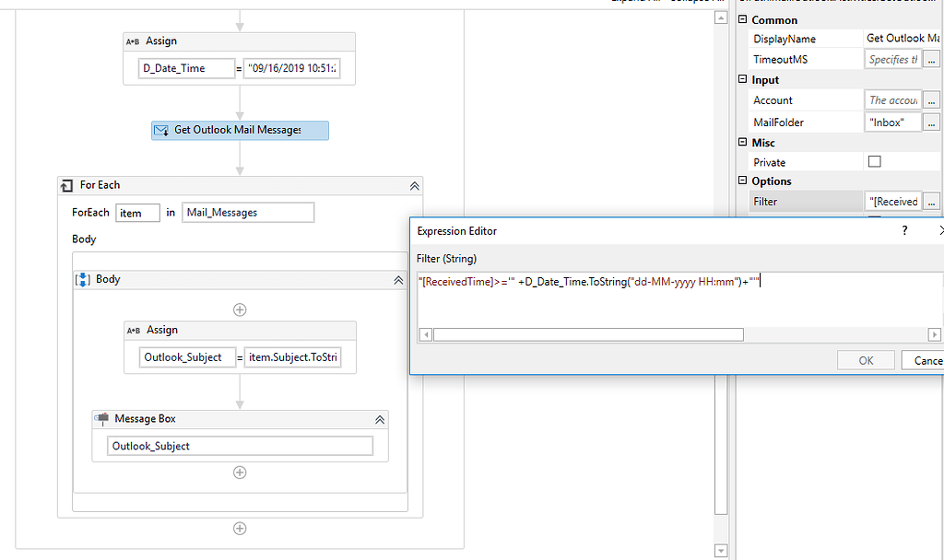
Task: Select the A+B icon on the Outlook_Subject Assign
Action: click(x=135, y=330)
